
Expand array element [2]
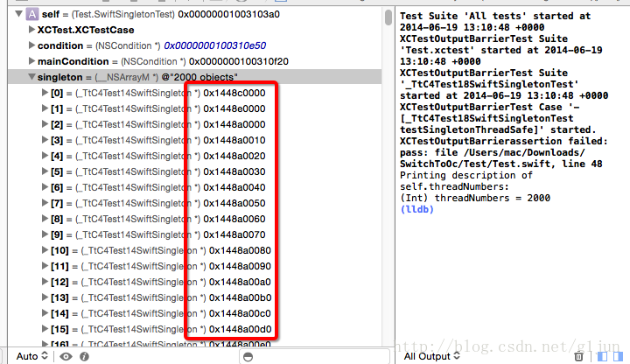[45, 123]
